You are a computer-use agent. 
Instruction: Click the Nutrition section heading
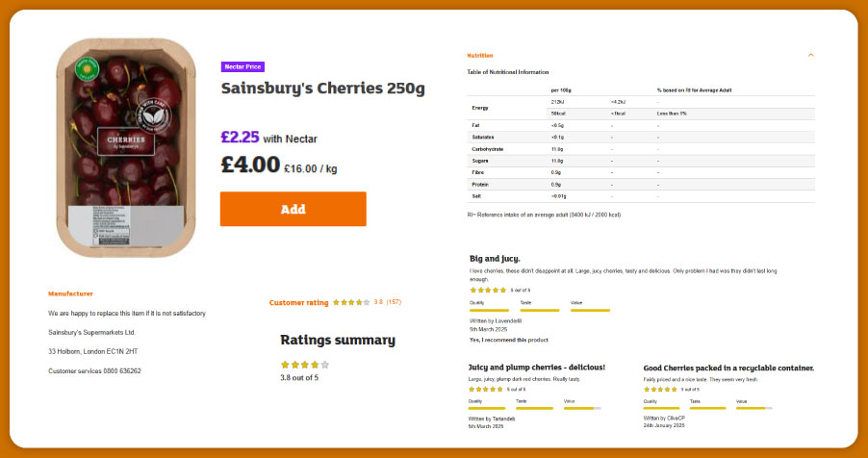point(479,55)
